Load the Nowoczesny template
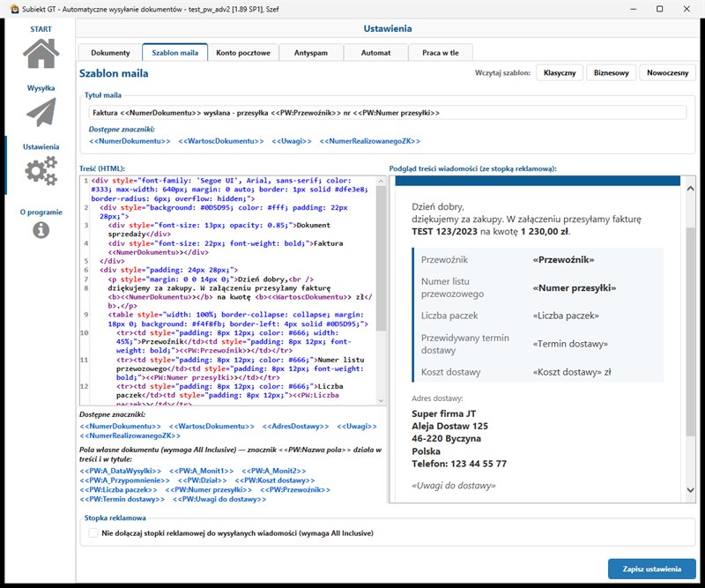Viewport: 705px width, 588px height. [668, 73]
